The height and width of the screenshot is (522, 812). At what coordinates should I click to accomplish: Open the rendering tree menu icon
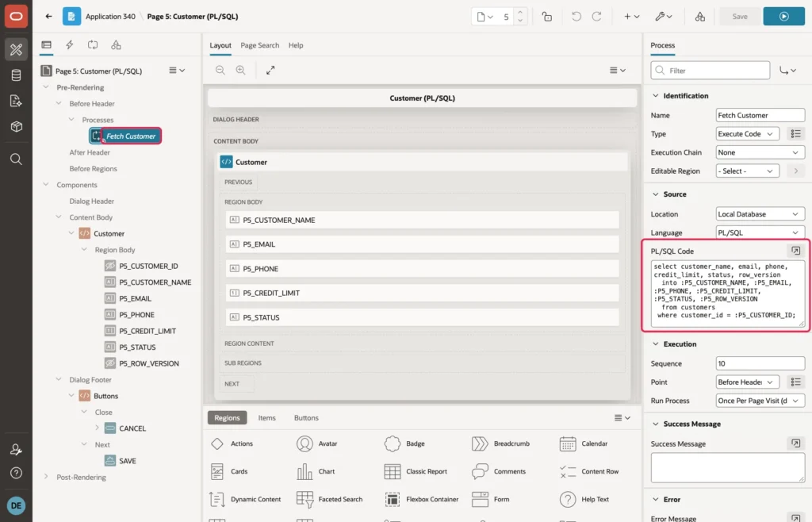[177, 71]
